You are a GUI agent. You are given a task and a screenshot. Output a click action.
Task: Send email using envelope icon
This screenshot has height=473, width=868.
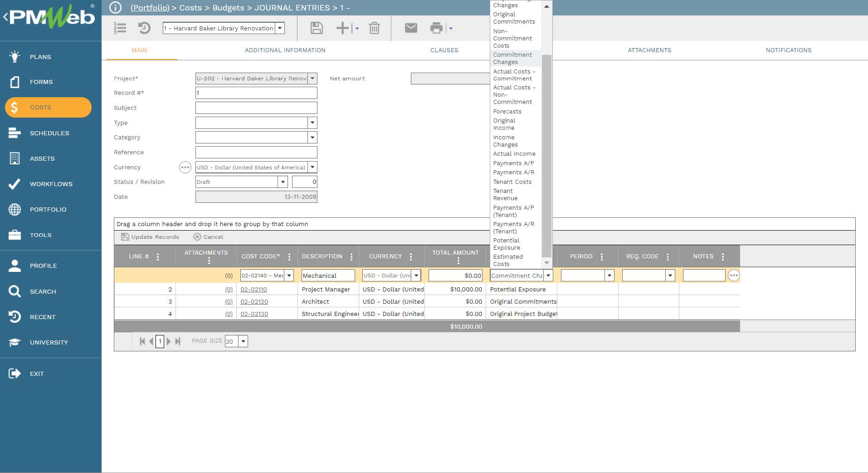pyautogui.click(x=411, y=28)
